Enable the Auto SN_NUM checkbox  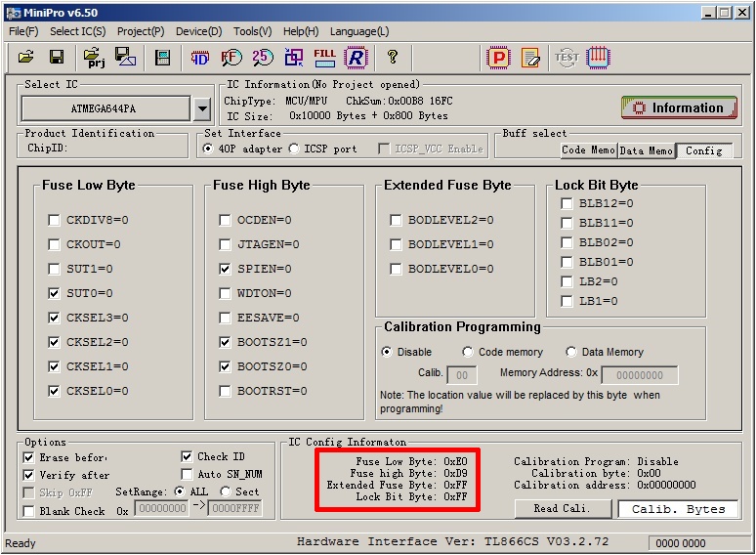(x=187, y=474)
